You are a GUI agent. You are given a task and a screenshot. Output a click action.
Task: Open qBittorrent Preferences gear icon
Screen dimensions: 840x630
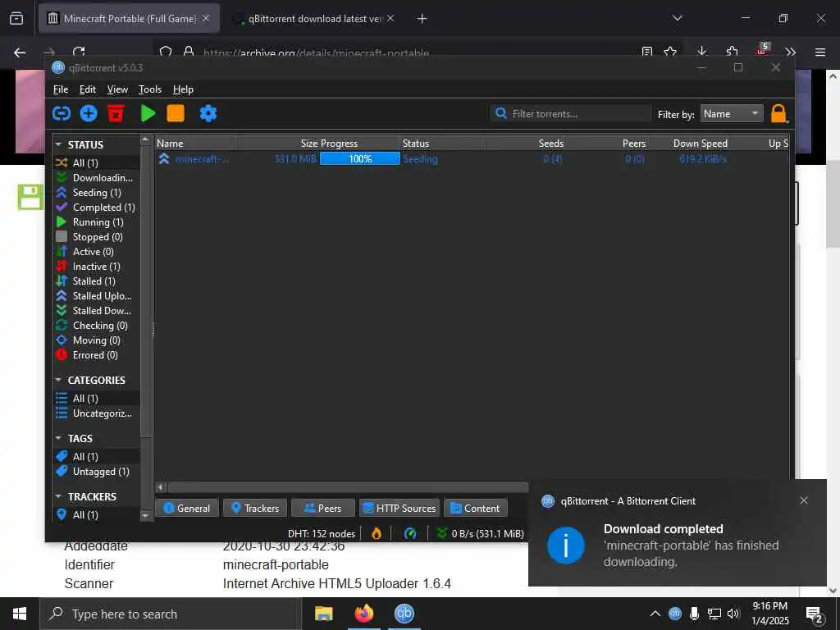click(208, 113)
